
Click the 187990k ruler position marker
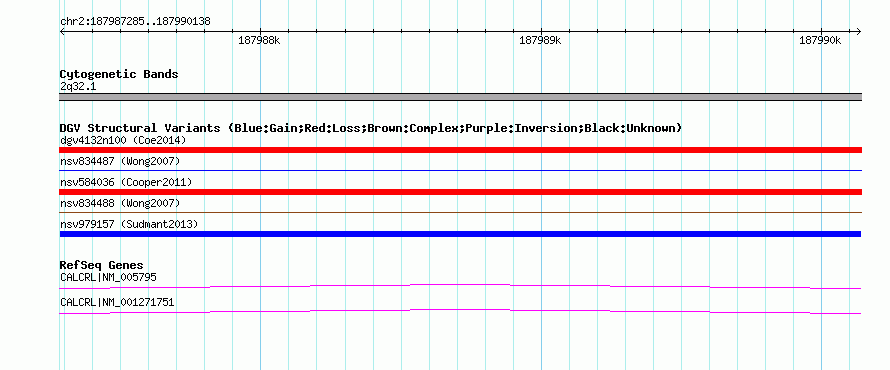[x=820, y=40]
